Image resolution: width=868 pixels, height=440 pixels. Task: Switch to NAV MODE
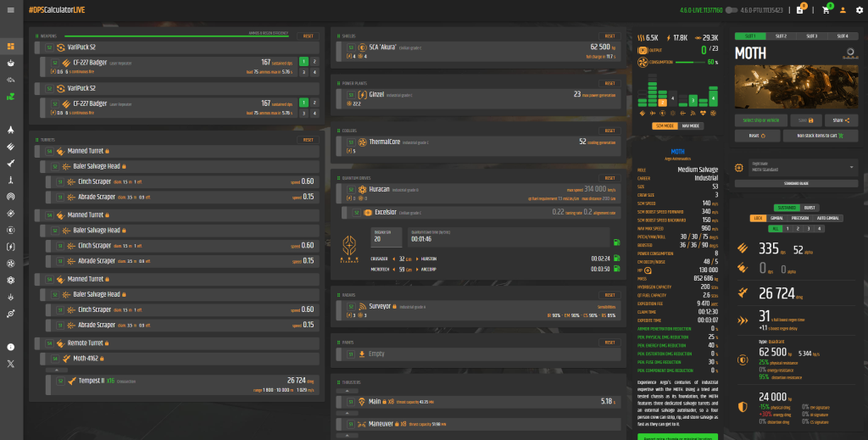pos(691,125)
